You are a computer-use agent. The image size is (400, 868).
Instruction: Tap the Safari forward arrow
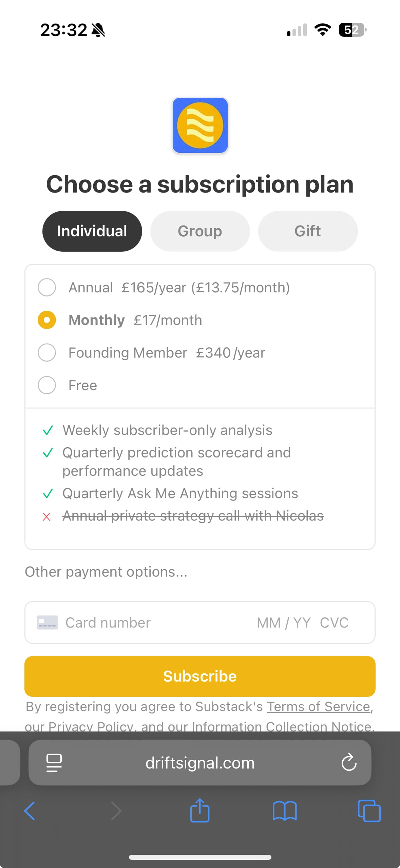point(116,811)
